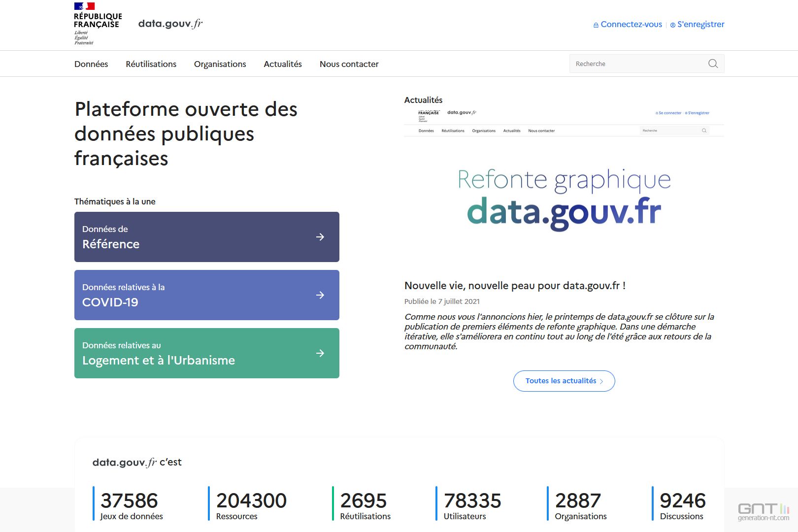
Task: Click the search magnifier icon
Action: (713, 64)
